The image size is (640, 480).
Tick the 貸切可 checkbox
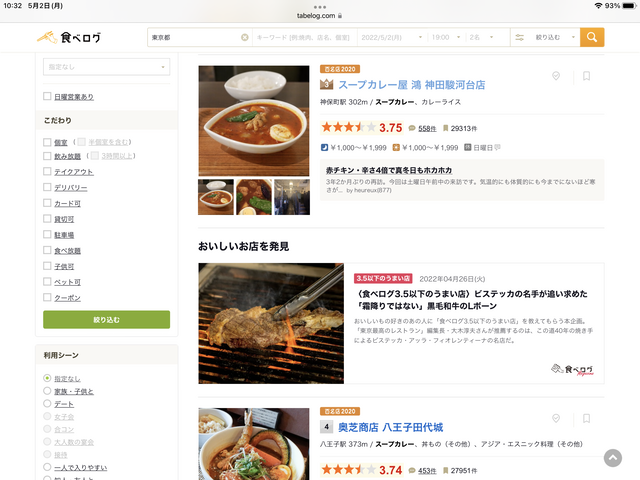click(47, 219)
